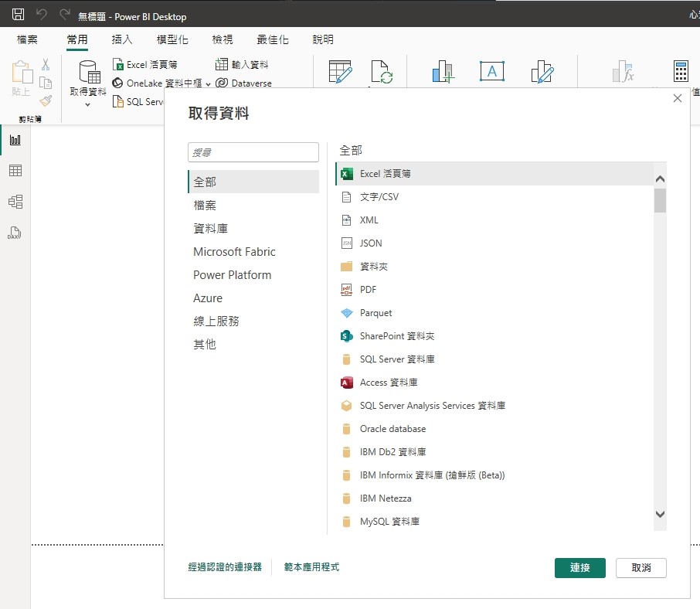This screenshot has height=609, width=700.
Task: Click the green 連接 button
Action: click(x=580, y=568)
